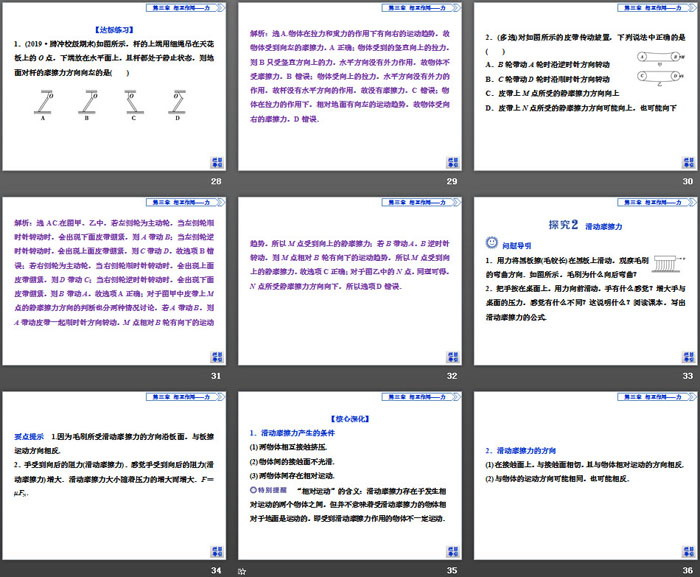Click the corner navigation button on slide 28
The width and height of the screenshot is (700, 577).
coord(216,162)
